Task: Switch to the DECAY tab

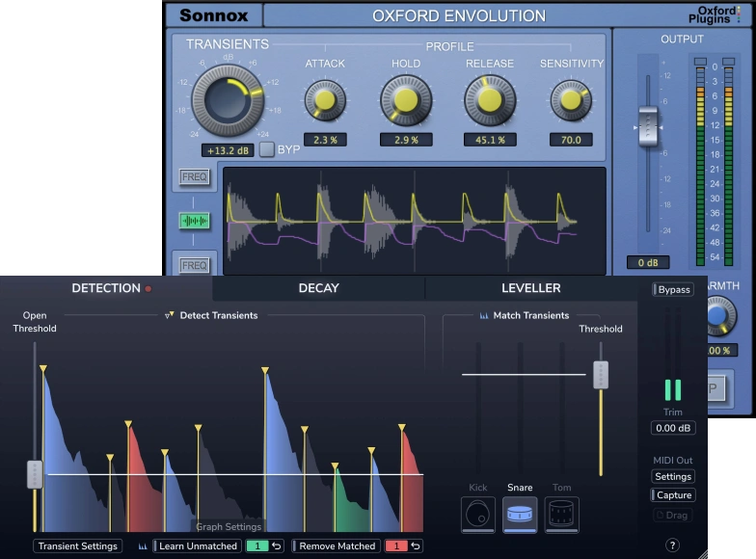Action: [318, 288]
